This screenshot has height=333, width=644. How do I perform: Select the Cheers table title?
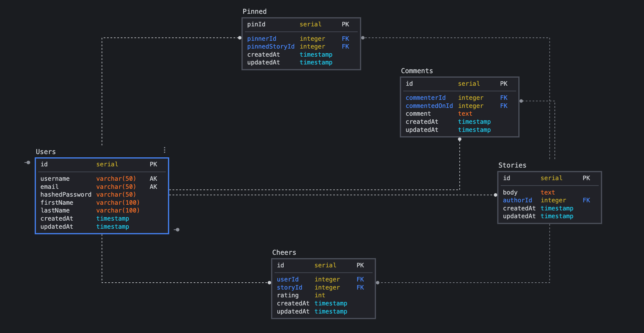coord(284,252)
